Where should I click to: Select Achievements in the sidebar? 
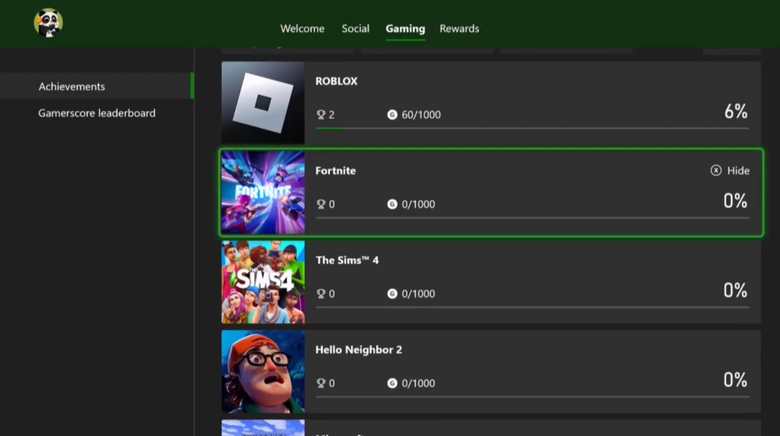tap(97, 86)
